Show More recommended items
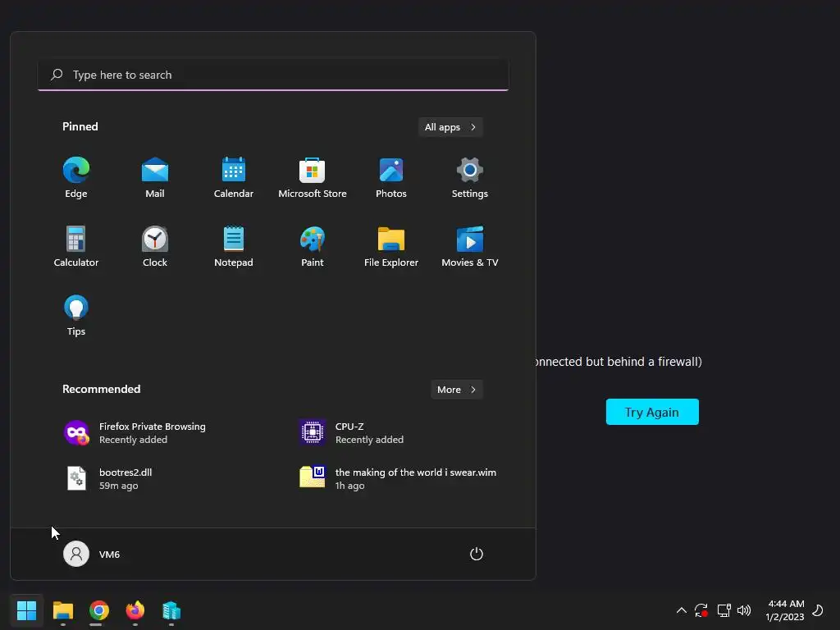Viewport: 840px width, 630px height. (456, 390)
